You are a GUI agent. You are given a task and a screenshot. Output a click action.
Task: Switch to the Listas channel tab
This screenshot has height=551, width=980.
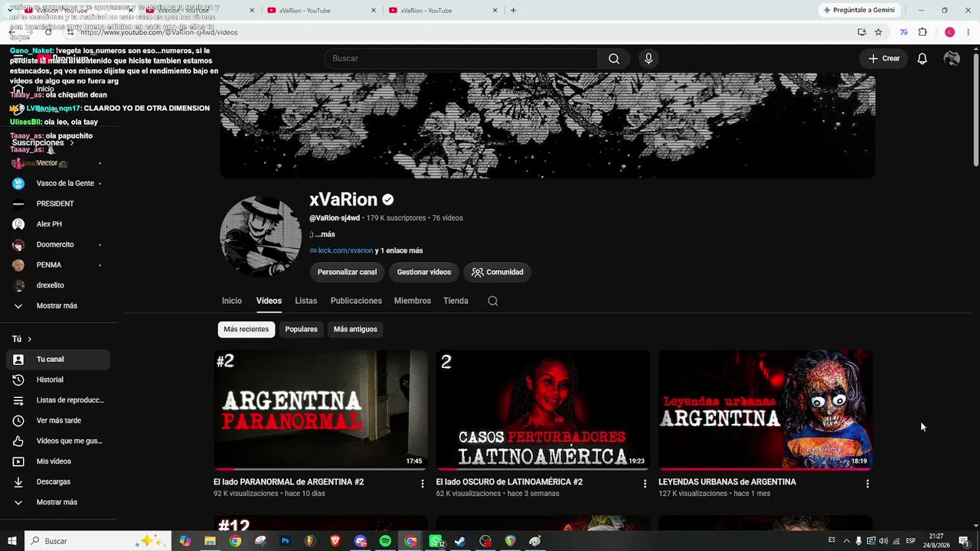305,301
